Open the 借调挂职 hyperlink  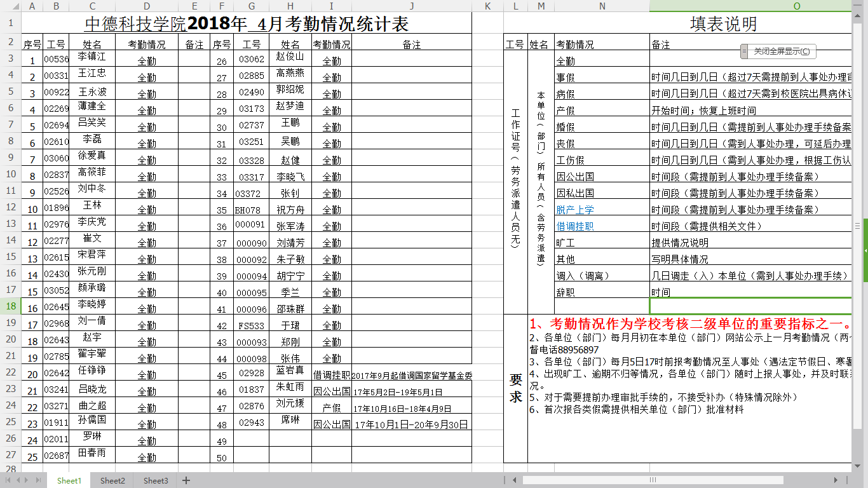tap(575, 226)
